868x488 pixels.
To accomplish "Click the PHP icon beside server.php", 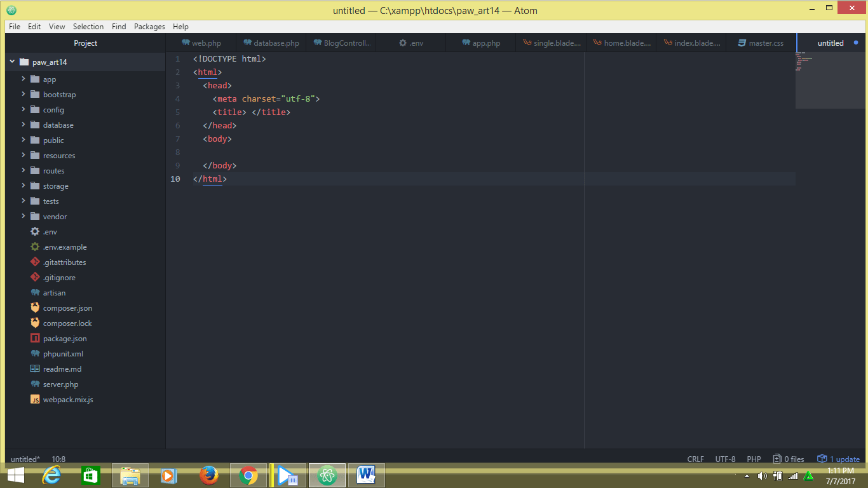I will pos(34,384).
